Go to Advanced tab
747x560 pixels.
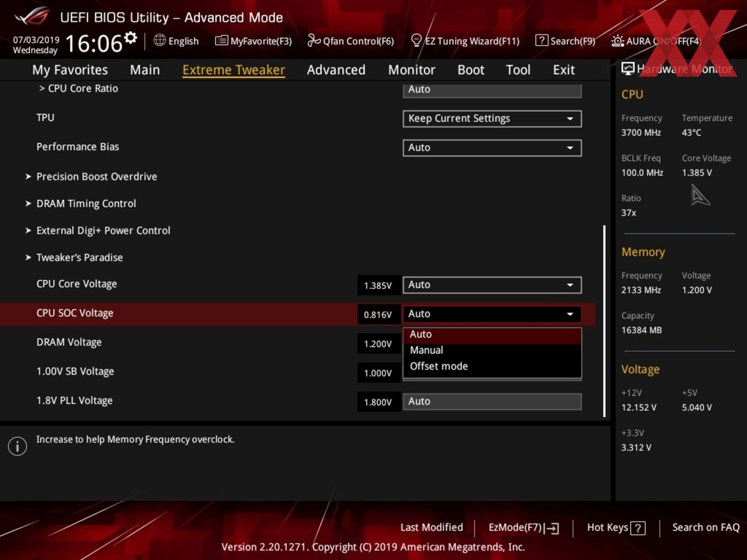(x=336, y=70)
